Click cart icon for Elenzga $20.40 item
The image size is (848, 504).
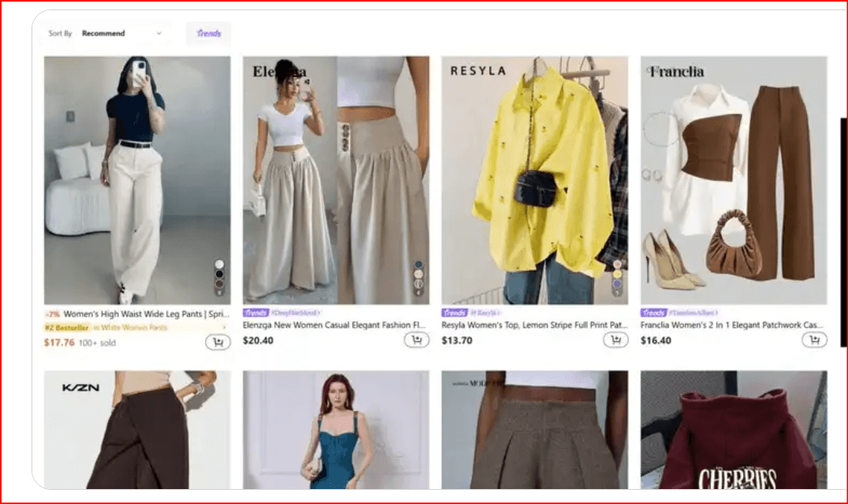point(416,340)
